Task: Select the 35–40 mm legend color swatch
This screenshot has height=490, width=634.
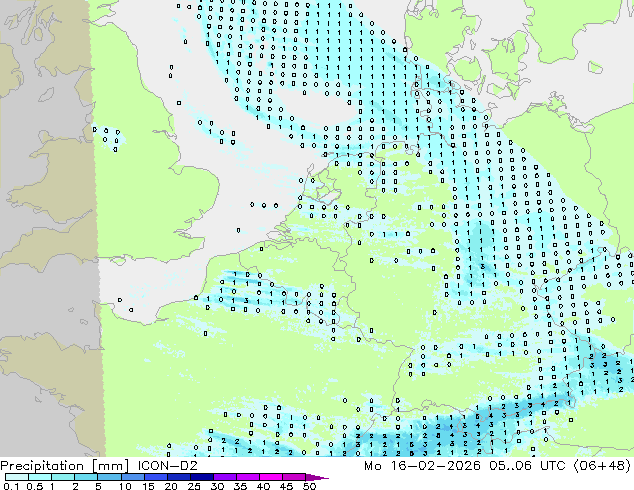Action: (247, 477)
